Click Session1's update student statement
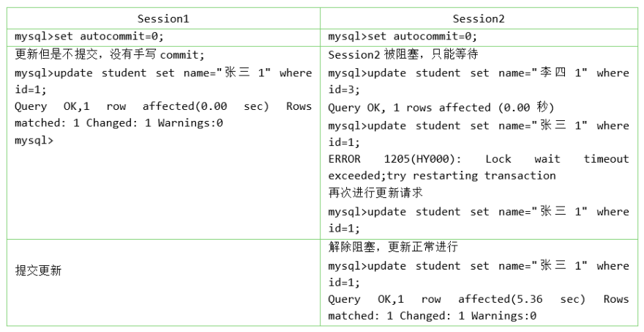The width and height of the screenshot is (644, 332). point(162,73)
